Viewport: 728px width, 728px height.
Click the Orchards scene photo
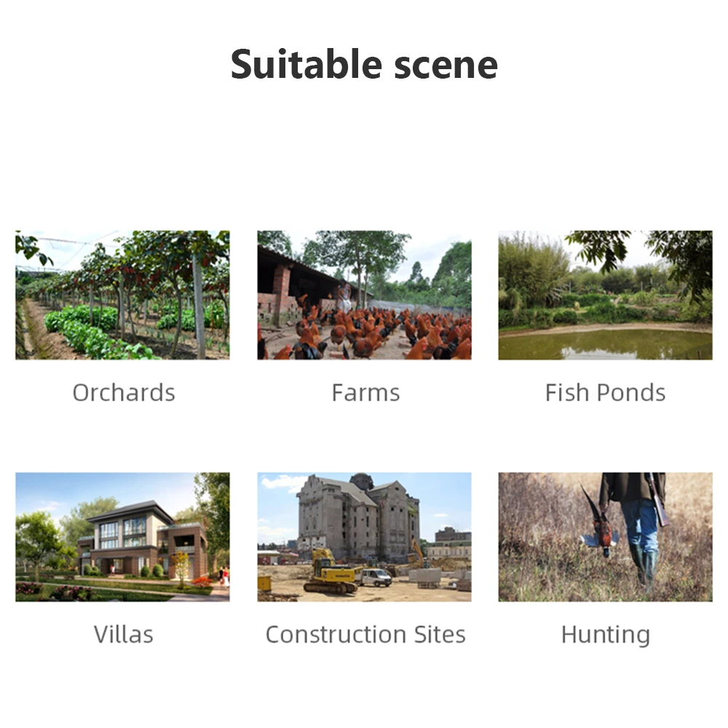coord(122,295)
